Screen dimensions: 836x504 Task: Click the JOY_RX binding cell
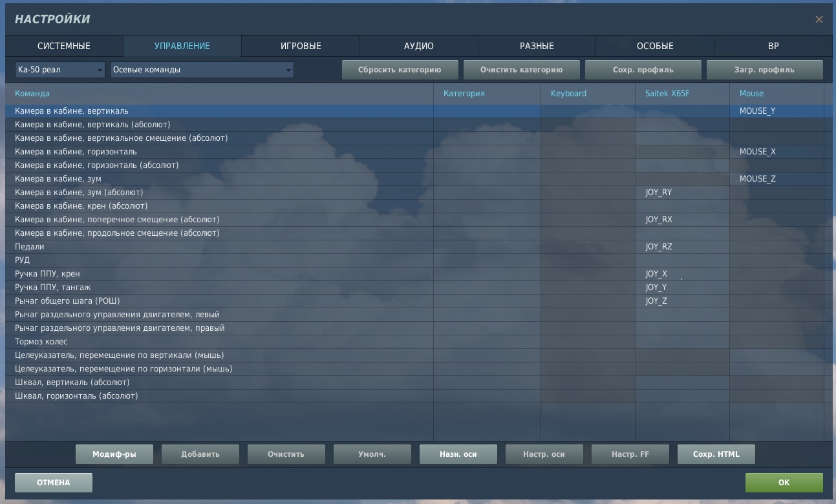682,220
